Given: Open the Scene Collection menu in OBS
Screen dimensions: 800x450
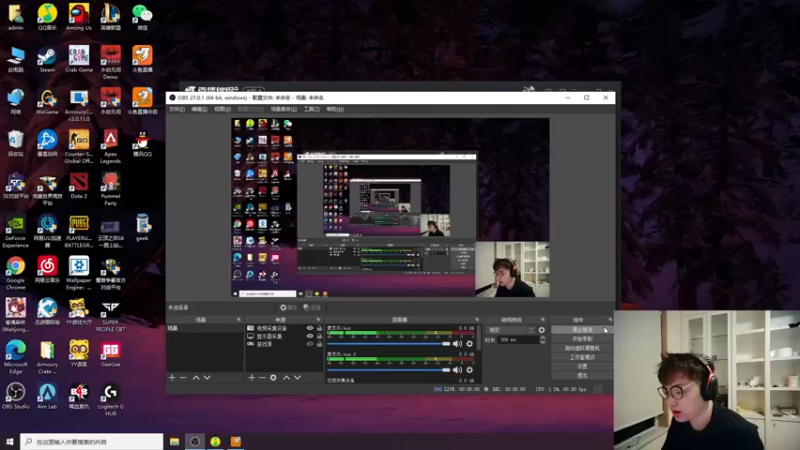Looking at the screenshot, I should (283, 109).
